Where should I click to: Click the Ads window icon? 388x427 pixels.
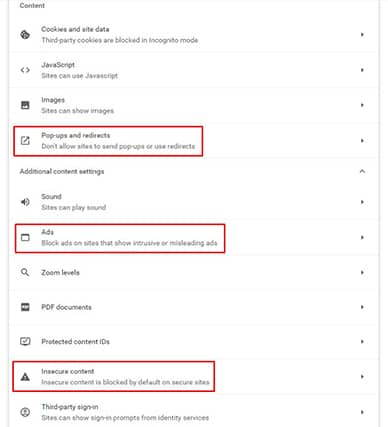(25, 237)
